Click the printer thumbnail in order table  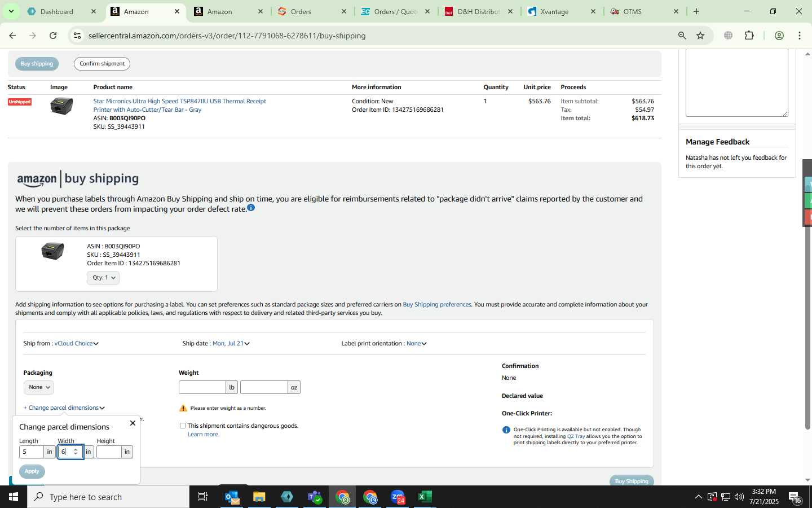pos(61,106)
